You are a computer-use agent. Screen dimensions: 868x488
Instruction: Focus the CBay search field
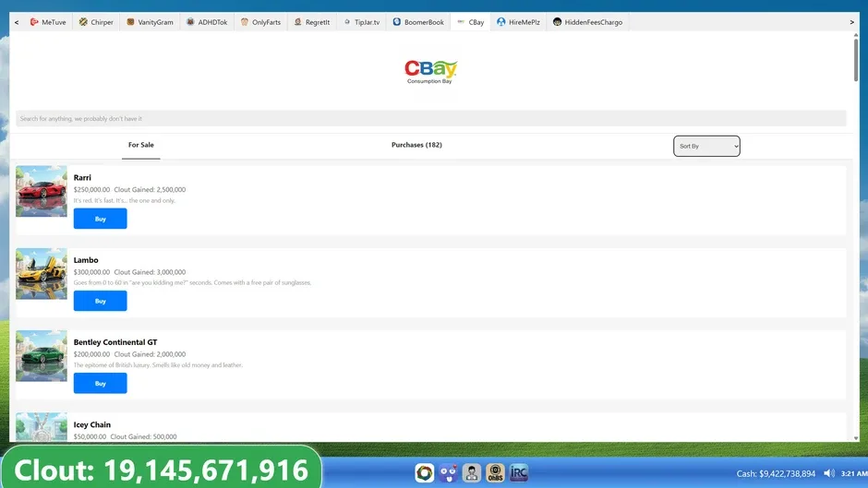(x=430, y=118)
